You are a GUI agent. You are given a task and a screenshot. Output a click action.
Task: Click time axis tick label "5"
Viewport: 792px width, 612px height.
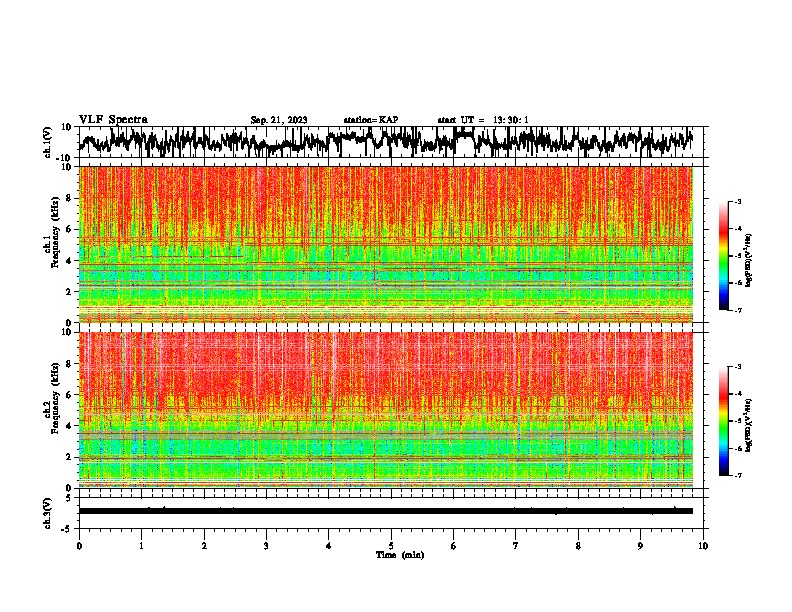click(391, 546)
